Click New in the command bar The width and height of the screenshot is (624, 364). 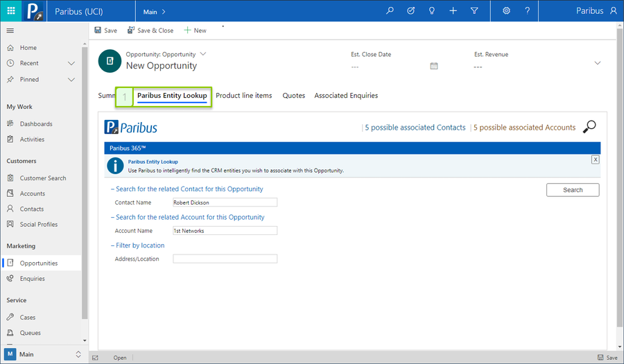point(195,31)
